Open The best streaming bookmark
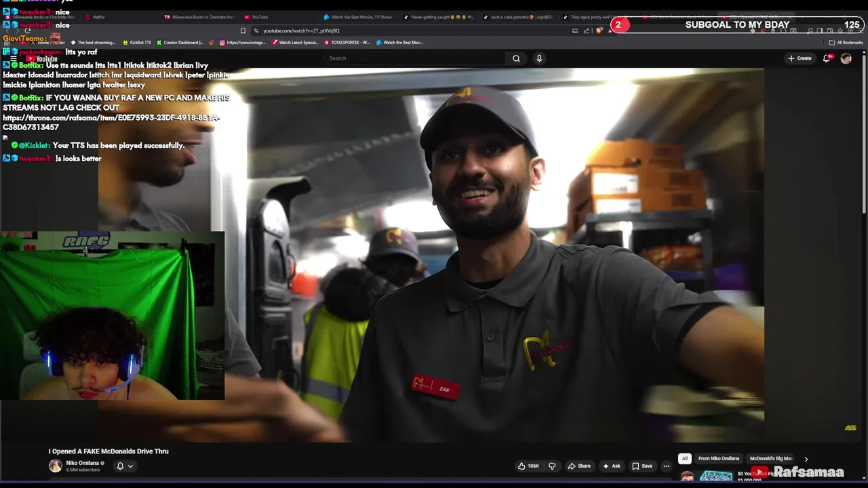Viewport: 868px width, 488px height. tap(94, 43)
